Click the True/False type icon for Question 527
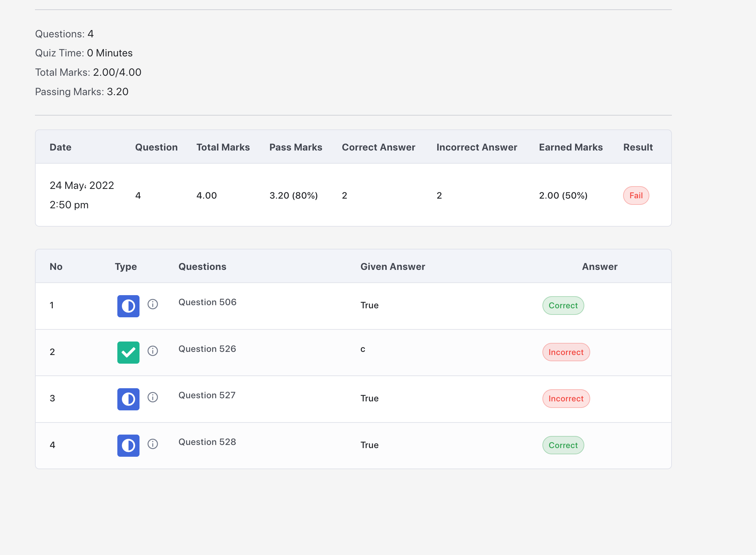Viewport: 756px width, 555px height. pyautogui.click(x=128, y=399)
